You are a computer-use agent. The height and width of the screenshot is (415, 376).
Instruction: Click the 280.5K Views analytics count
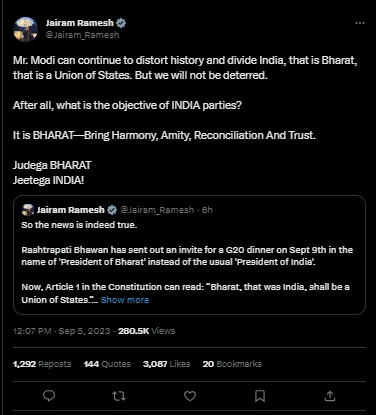(146, 331)
